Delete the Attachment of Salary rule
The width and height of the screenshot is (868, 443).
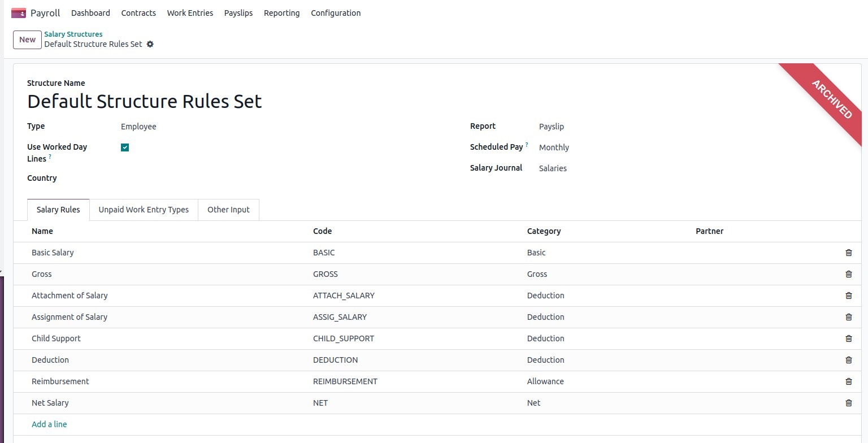coord(848,296)
